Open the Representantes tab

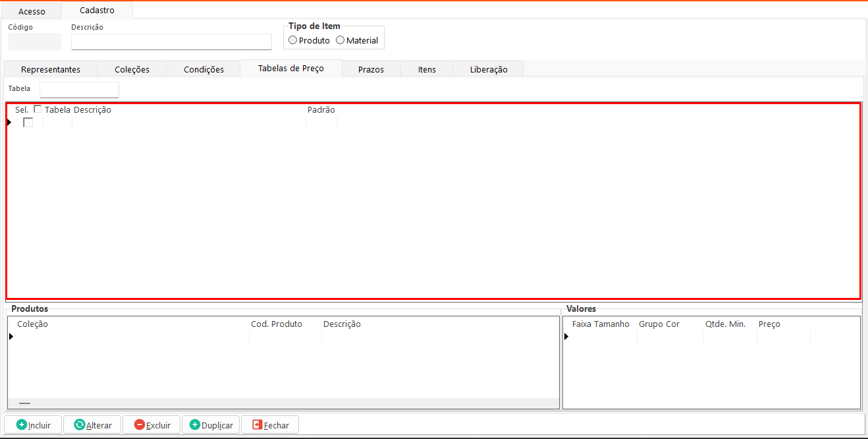[51, 69]
